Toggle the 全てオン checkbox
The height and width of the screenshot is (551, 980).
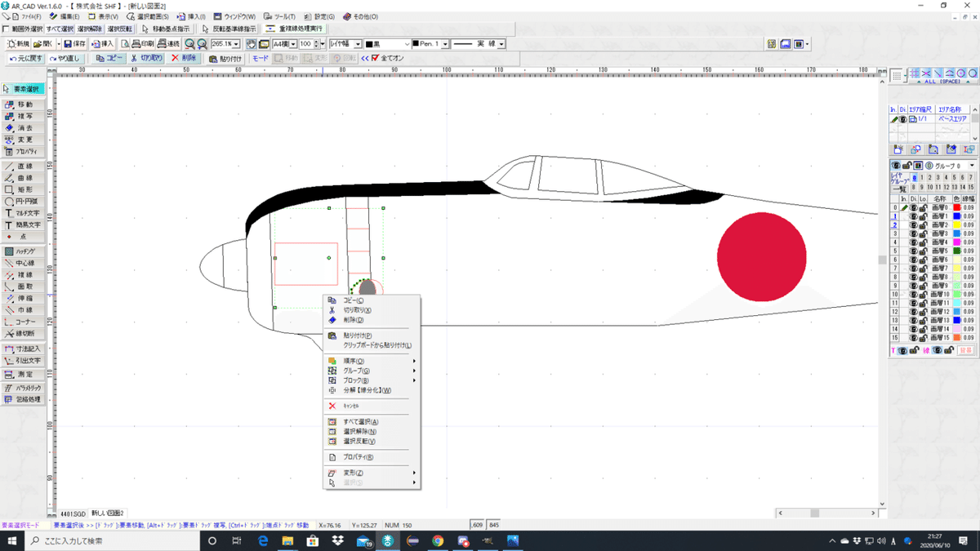(x=375, y=58)
